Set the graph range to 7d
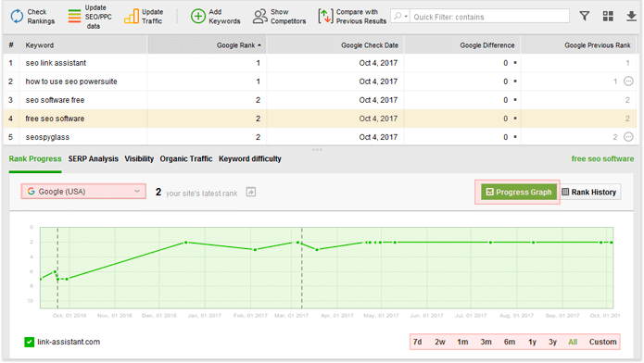644x363 pixels. coord(417,342)
